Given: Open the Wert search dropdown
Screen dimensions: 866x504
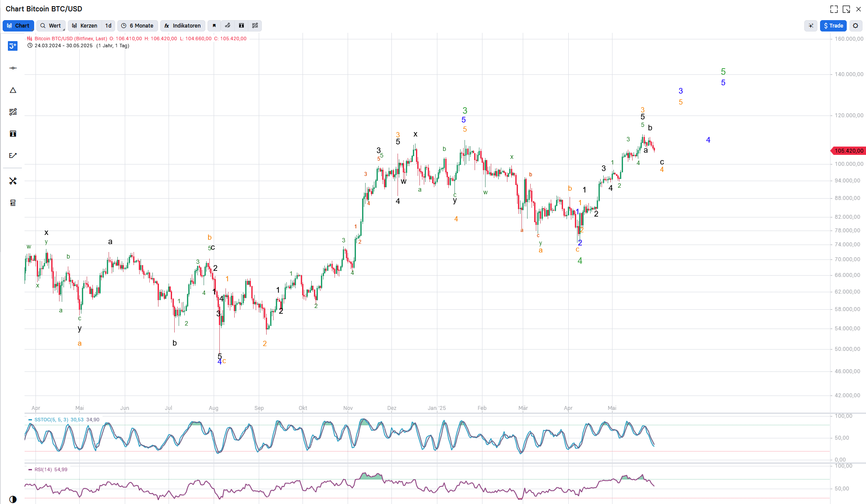Looking at the screenshot, I should click(51, 26).
